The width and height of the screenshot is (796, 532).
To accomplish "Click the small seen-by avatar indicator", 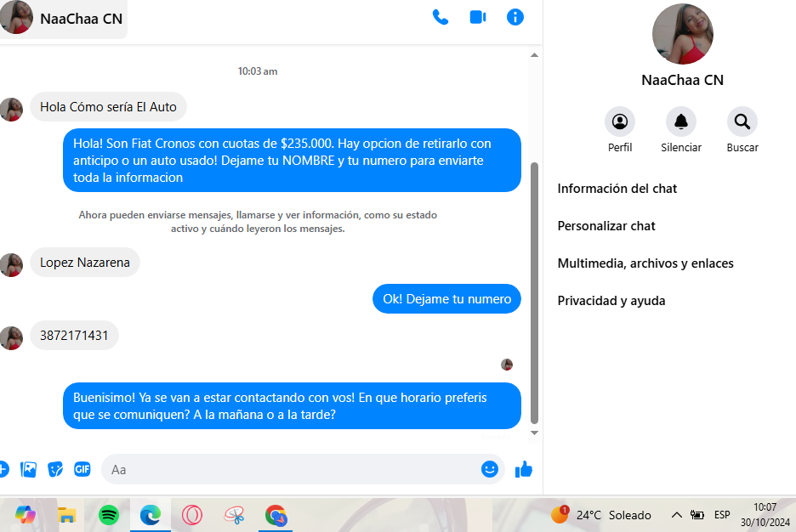I will pyautogui.click(x=507, y=364).
